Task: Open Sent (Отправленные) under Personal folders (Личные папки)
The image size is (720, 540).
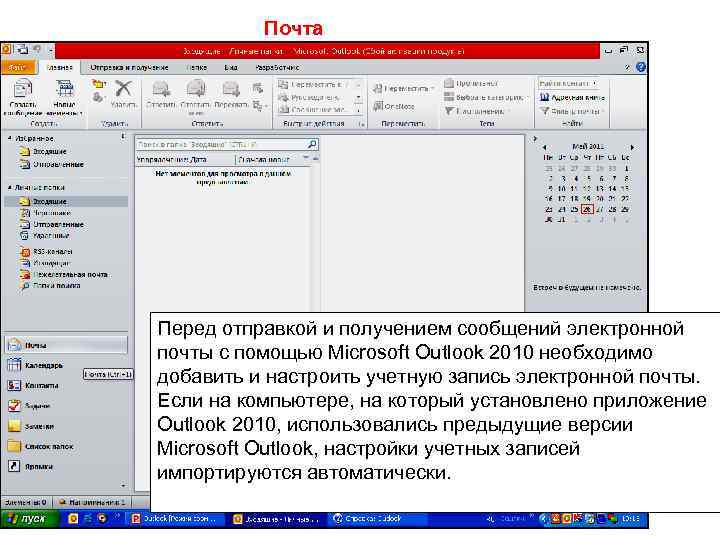Action: click(x=52, y=225)
